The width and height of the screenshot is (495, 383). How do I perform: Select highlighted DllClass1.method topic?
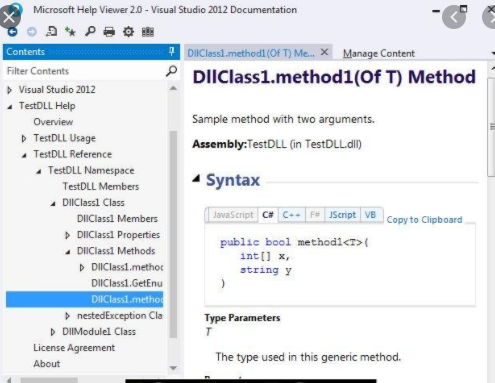(84, 299)
